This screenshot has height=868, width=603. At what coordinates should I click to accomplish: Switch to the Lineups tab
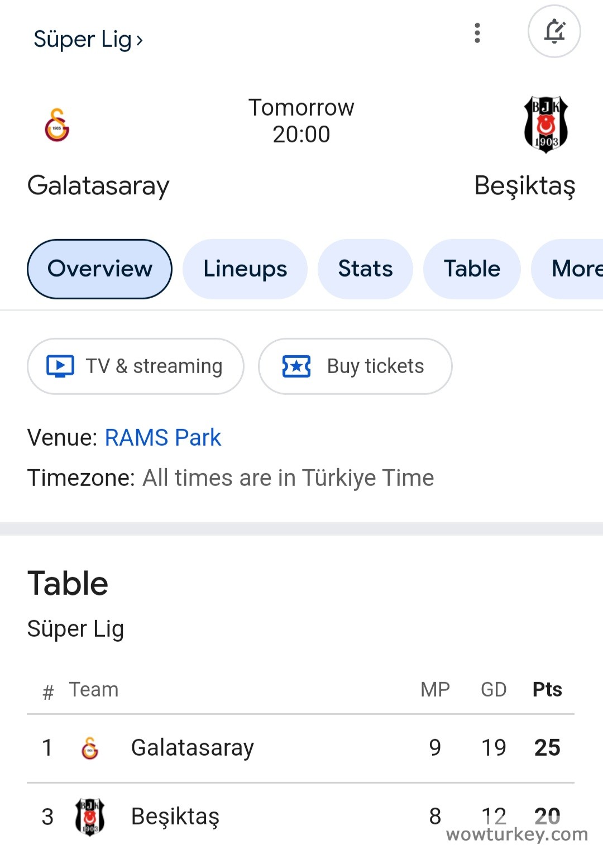245,269
